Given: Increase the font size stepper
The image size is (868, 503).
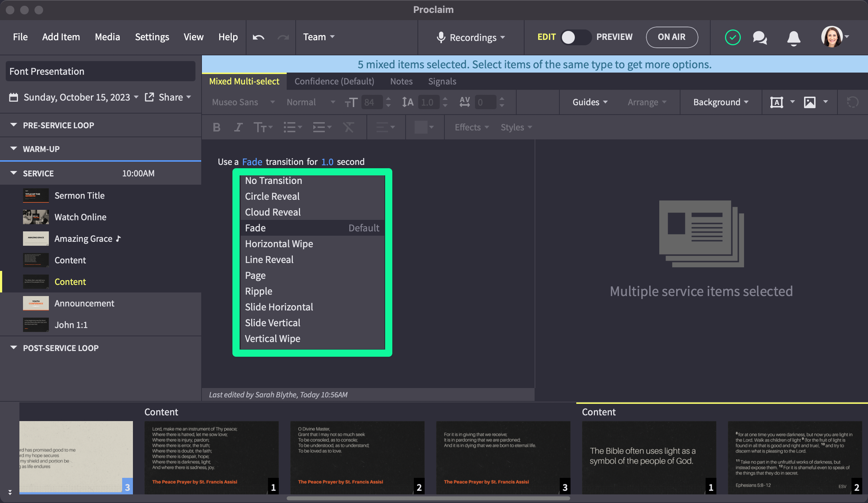Looking at the screenshot, I should pos(388,98).
